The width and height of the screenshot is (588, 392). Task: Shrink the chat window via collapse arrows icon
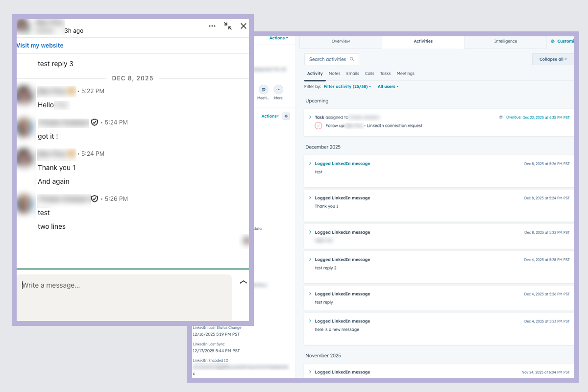(x=227, y=26)
